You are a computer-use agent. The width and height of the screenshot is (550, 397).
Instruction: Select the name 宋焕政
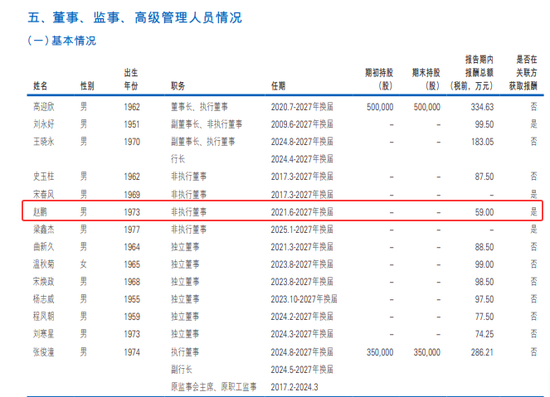44,282
